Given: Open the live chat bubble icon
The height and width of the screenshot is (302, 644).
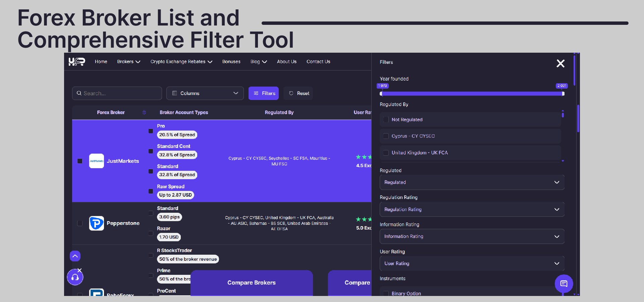Looking at the screenshot, I should [564, 284].
